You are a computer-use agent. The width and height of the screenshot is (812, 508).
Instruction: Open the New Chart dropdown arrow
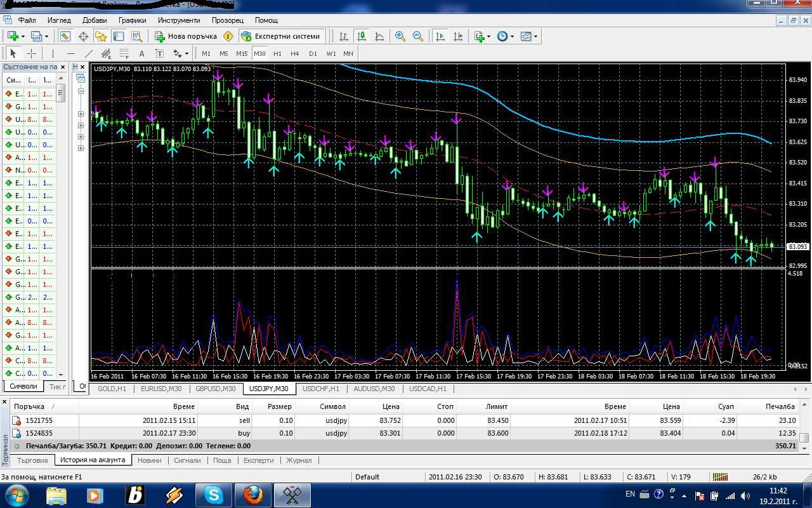point(23,36)
